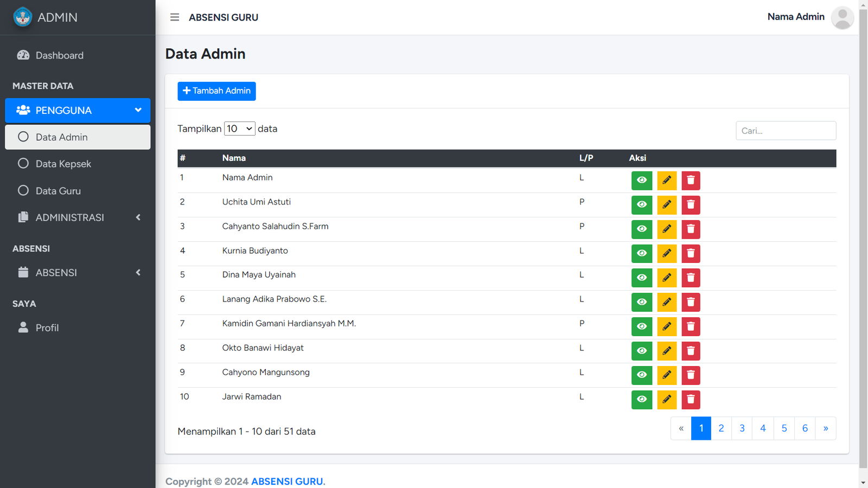Open the Tampilkan rows-per-page dropdown
Viewport: 868px width, 488px height.
[239, 129]
